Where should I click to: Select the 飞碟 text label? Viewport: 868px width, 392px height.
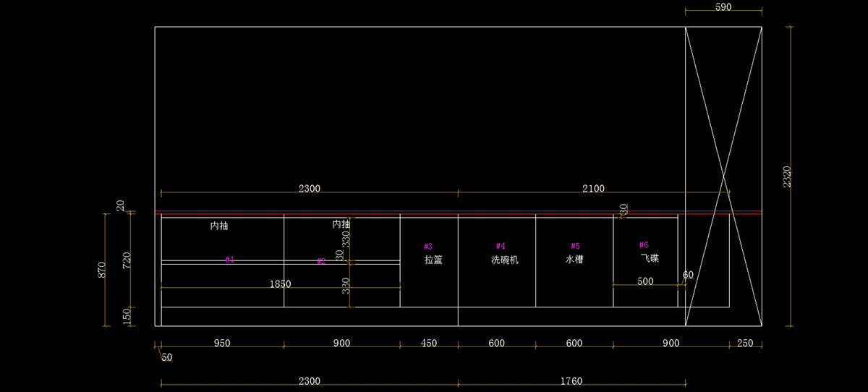650,258
